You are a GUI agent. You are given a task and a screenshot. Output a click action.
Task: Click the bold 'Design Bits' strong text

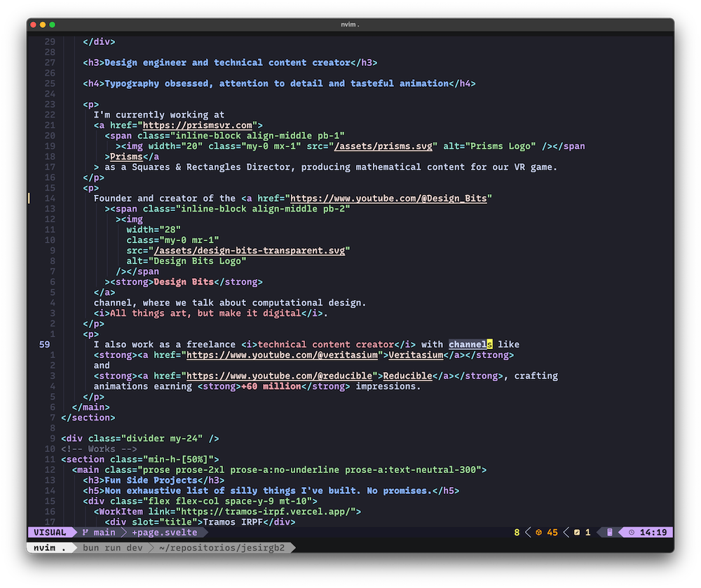pyautogui.click(x=183, y=282)
